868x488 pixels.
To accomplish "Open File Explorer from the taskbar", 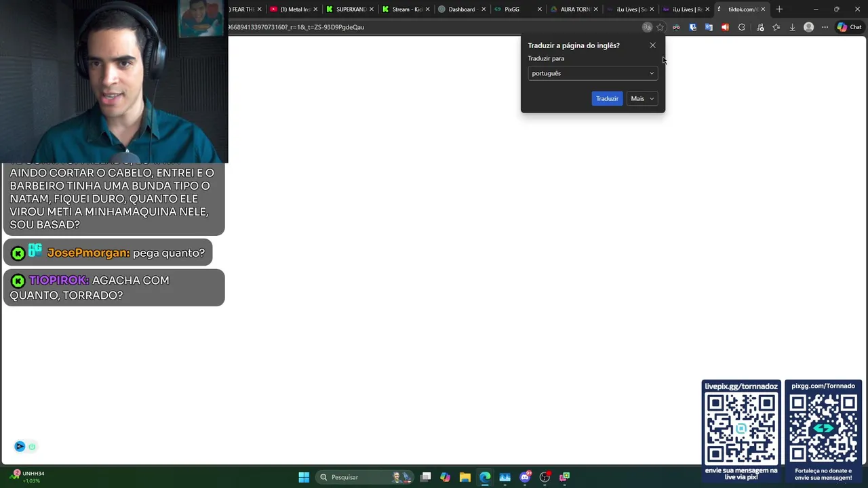I will tap(465, 477).
